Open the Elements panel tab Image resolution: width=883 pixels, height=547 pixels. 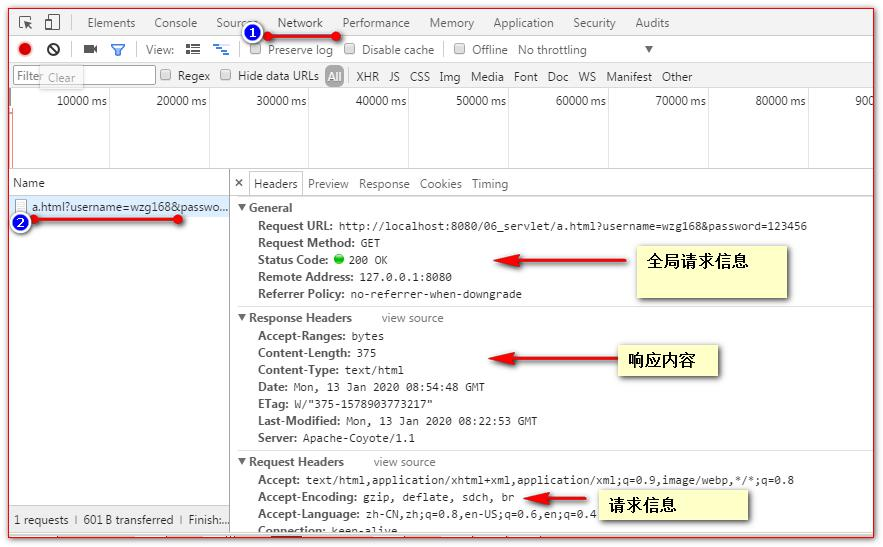click(x=111, y=23)
